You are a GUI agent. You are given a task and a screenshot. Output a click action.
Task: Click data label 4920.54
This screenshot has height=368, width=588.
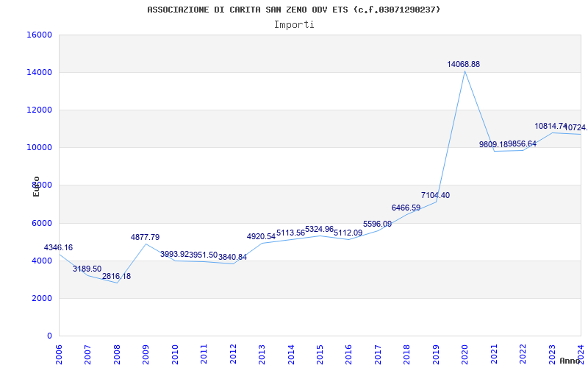pos(262,236)
